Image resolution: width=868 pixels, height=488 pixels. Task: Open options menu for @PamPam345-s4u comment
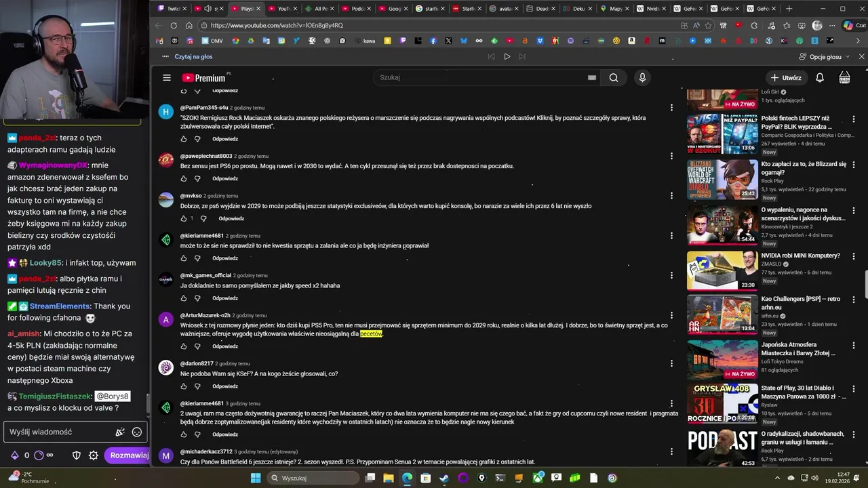[671, 108]
